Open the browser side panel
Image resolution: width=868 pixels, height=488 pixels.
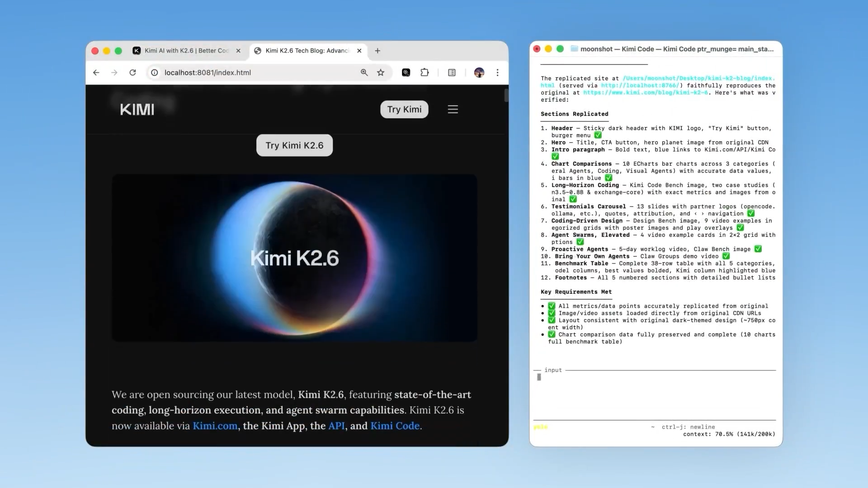click(452, 72)
